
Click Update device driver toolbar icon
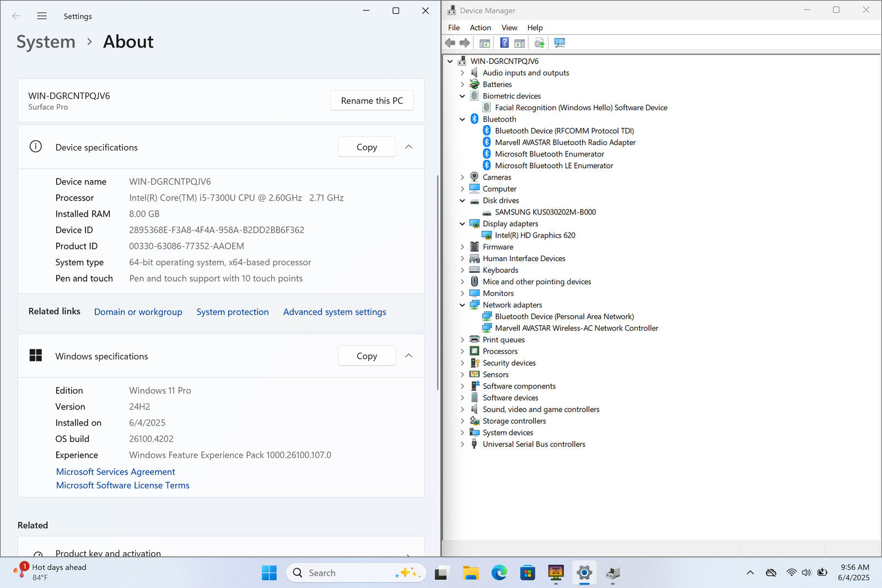tap(539, 43)
